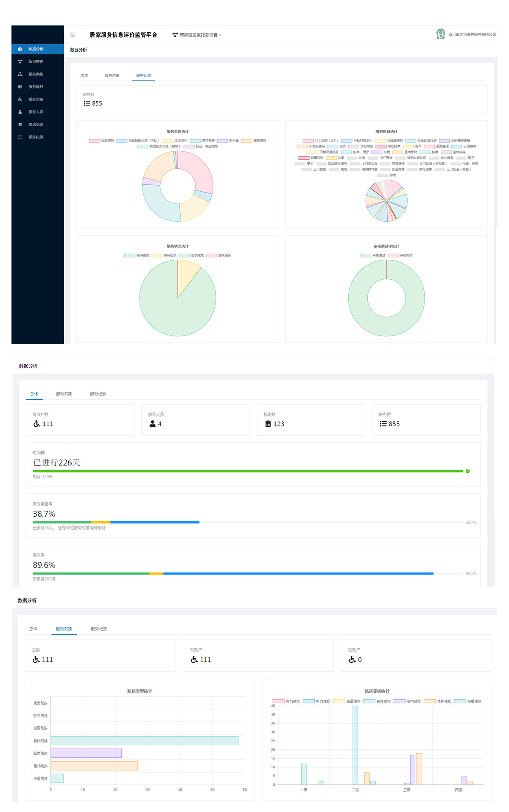Open 数据分析 dashboard icon in sidebar
Image resolution: width=509 pixels, height=812 pixels.
click(x=20, y=49)
